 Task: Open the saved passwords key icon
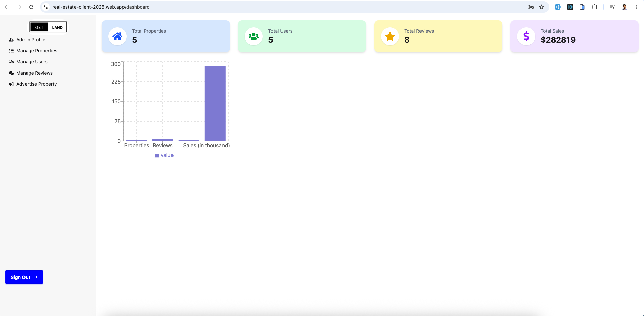click(531, 7)
